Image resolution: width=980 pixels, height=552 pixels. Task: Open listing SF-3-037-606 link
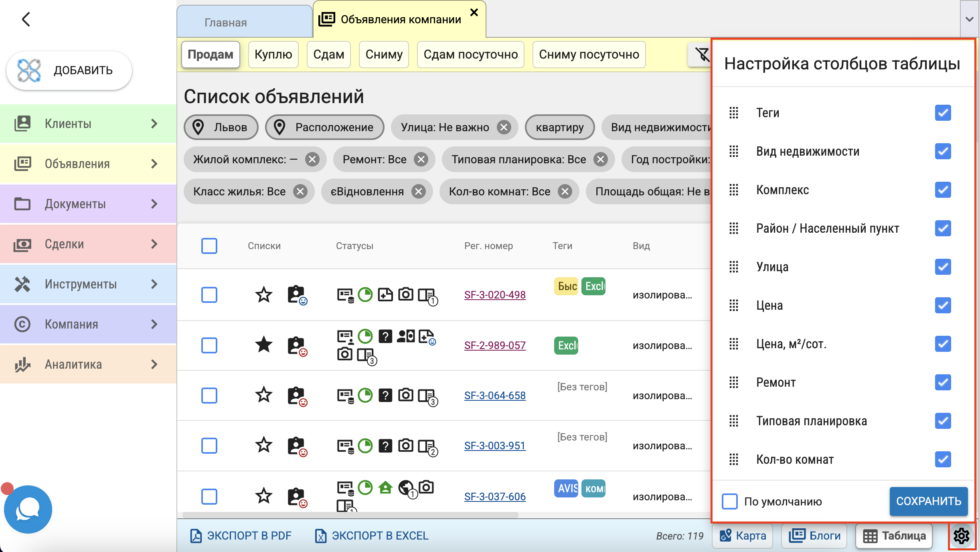[x=495, y=497]
